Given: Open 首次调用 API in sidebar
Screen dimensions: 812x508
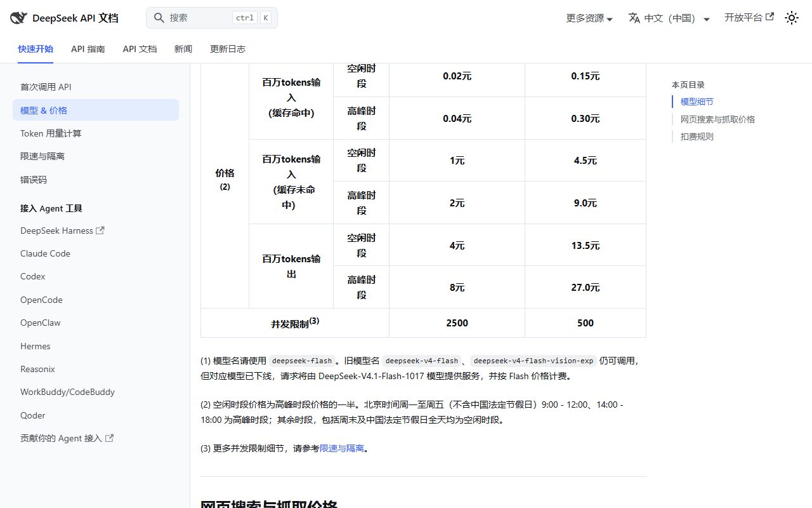Looking at the screenshot, I should tap(96, 87).
